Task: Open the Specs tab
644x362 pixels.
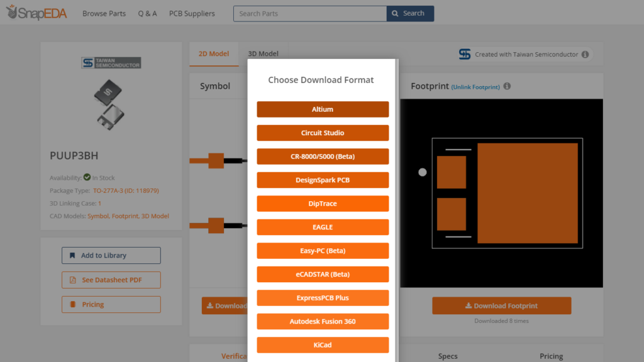Action: 448,356
